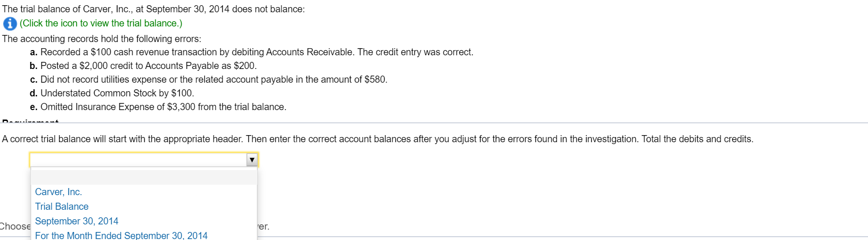
Task: Click error c about utilities expense
Action: click(x=208, y=79)
